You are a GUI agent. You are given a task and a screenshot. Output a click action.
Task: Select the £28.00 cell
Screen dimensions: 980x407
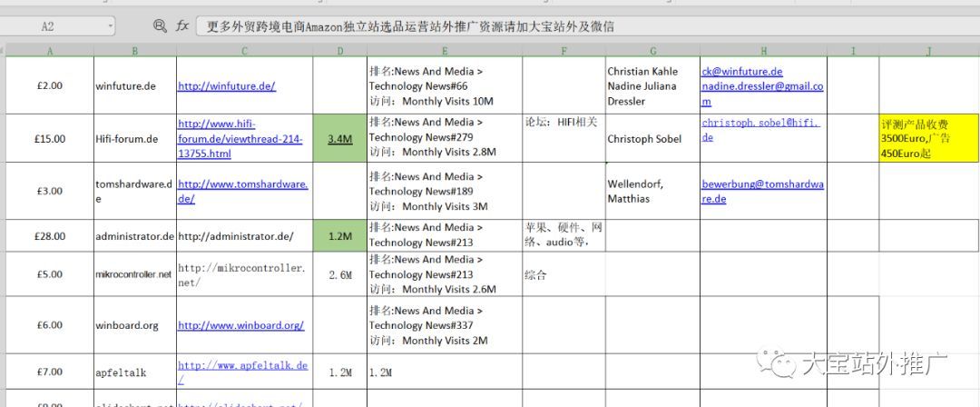[x=50, y=236]
